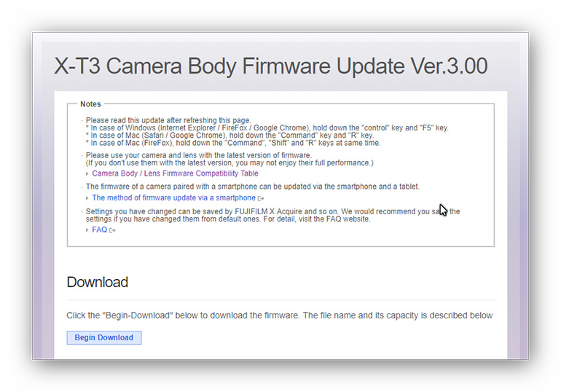Click arrow bullet before FAQ link

pyautogui.click(x=87, y=230)
